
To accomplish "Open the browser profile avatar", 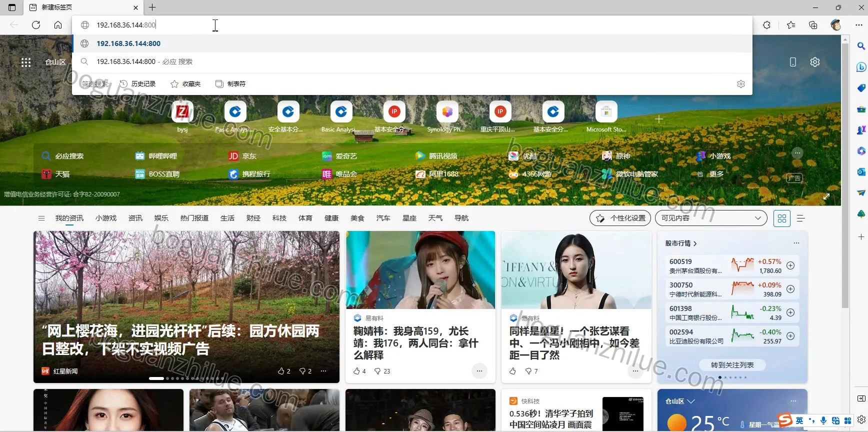I will pyautogui.click(x=835, y=25).
